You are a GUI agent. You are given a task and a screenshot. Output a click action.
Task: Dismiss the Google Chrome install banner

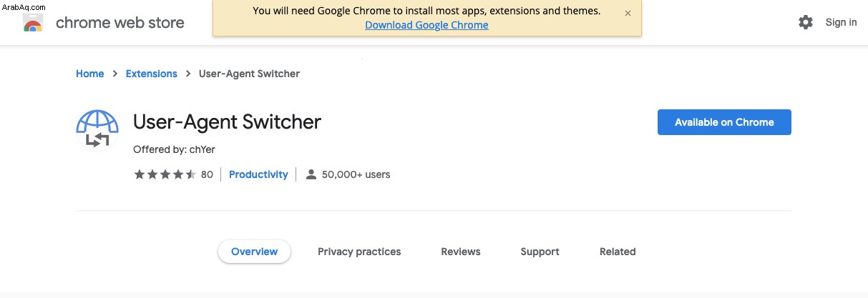[x=628, y=13]
